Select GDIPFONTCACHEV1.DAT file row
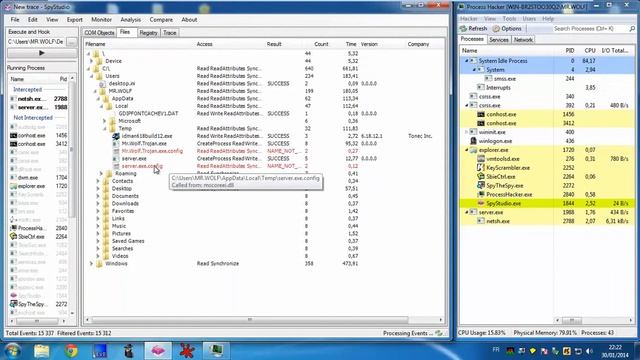This screenshot has width=640, height=360. (149, 113)
